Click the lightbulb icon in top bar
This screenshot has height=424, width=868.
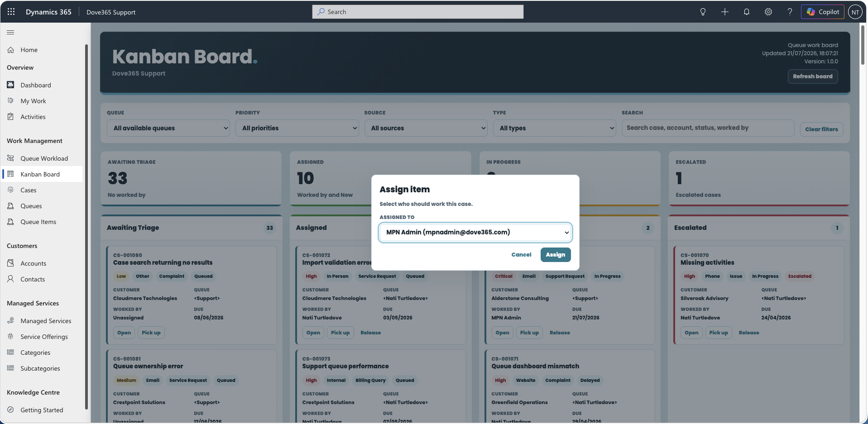coord(703,12)
